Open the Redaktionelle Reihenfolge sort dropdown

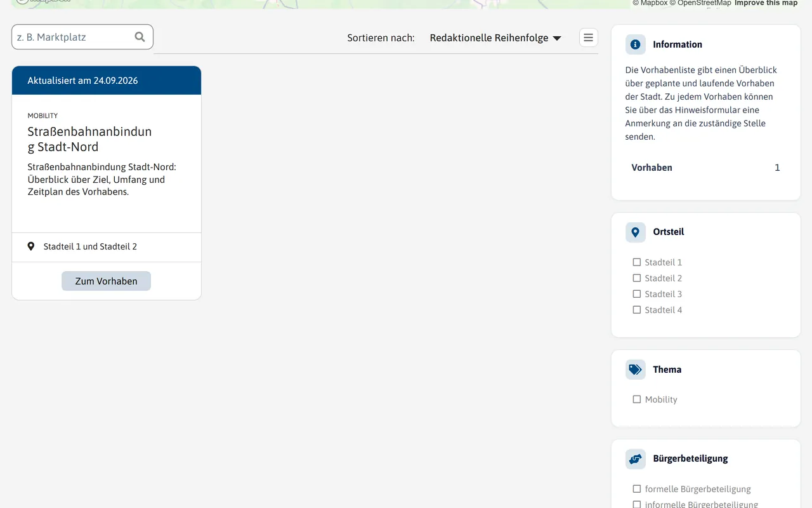tap(495, 38)
